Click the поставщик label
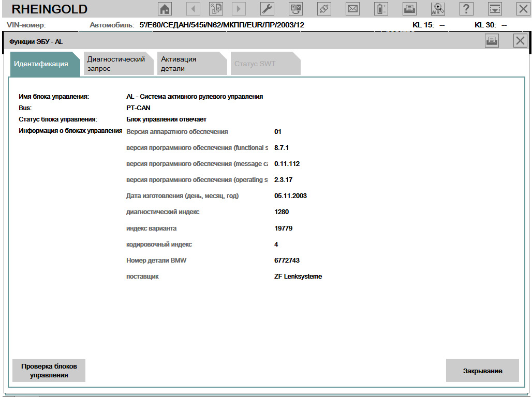Image resolution: width=532 pixels, height=397 pixels. [x=142, y=277]
